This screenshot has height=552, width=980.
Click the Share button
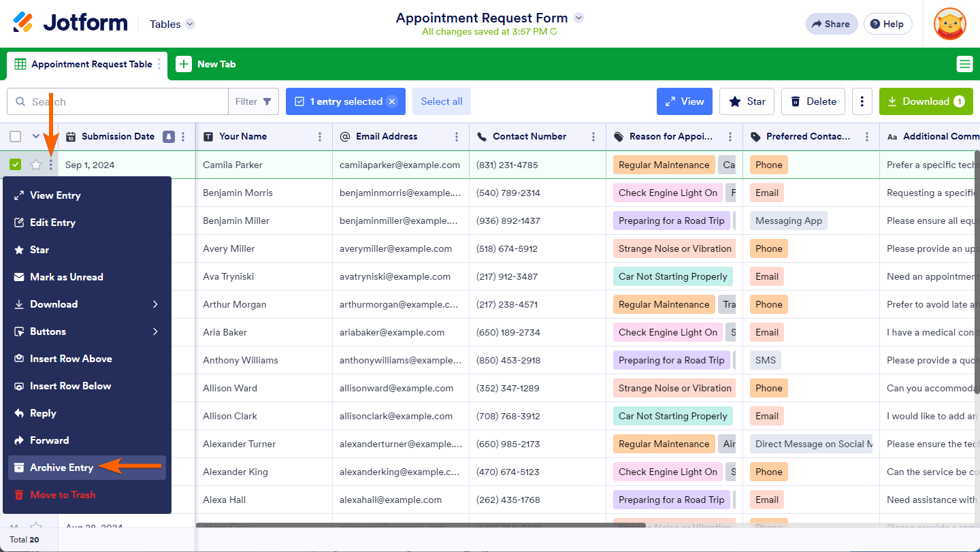point(830,24)
